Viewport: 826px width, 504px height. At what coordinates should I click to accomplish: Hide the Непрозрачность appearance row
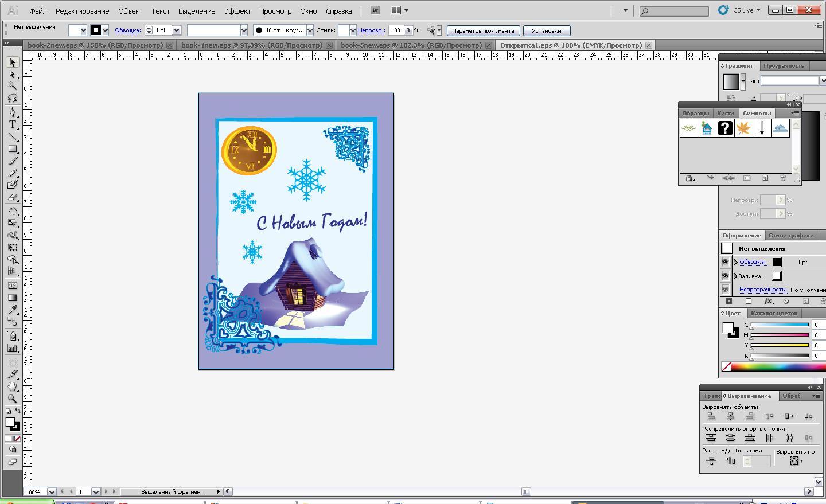[x=725, y=290]
